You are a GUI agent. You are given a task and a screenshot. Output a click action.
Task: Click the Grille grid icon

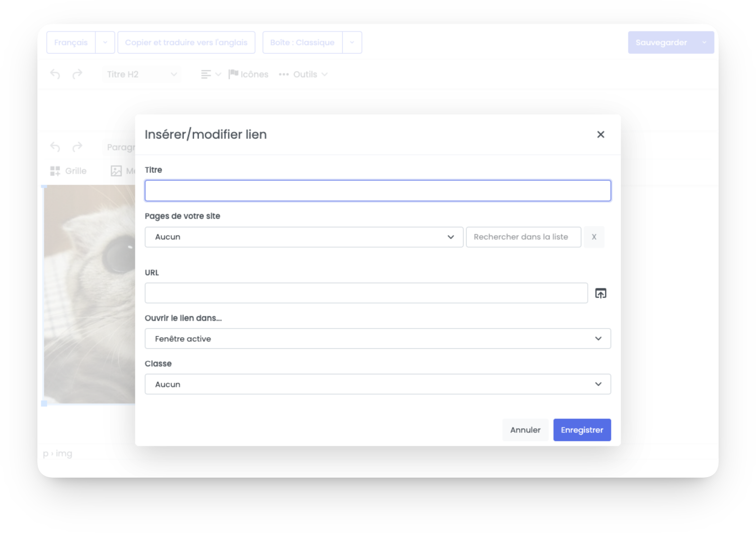pos(55,171)
